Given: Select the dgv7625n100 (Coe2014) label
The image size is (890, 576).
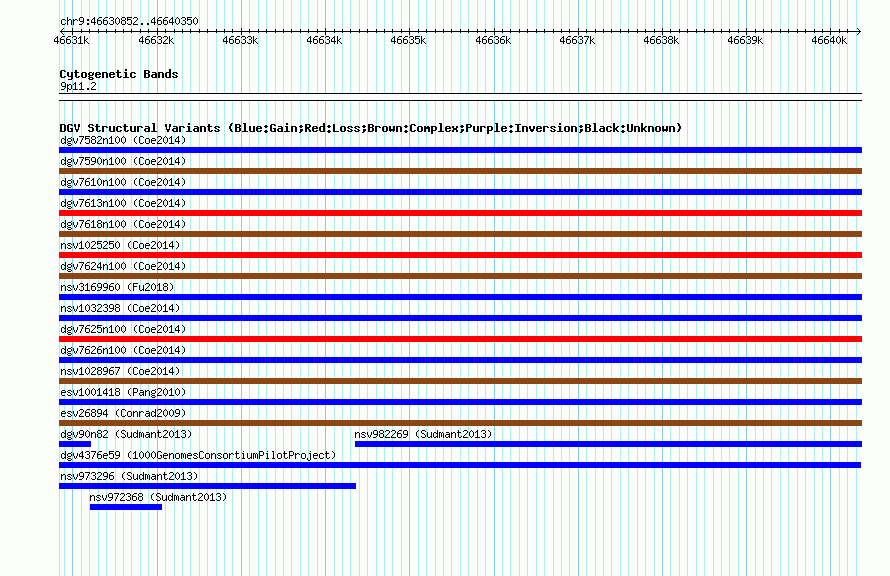Looking at the screenshot, I should click(123, 329).
